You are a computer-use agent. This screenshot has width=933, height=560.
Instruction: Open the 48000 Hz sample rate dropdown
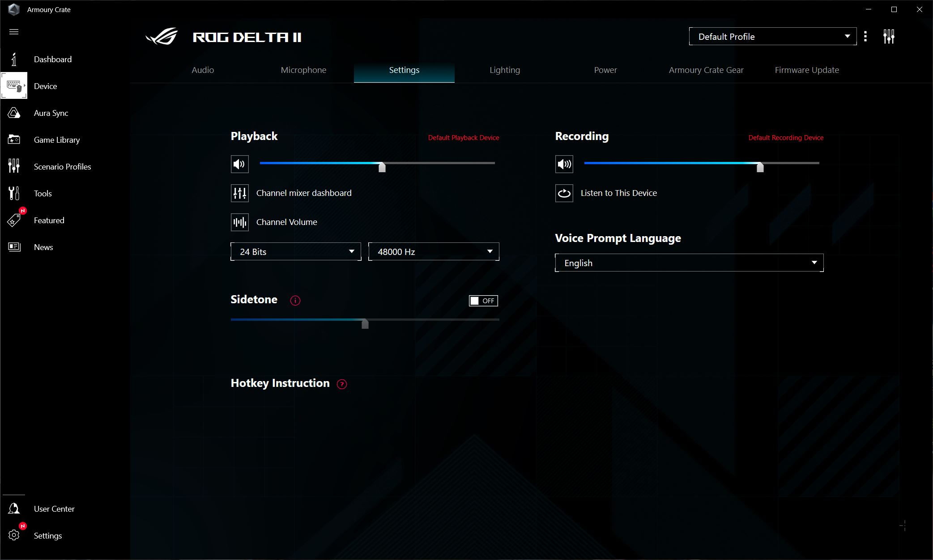(x=434, y=251)
